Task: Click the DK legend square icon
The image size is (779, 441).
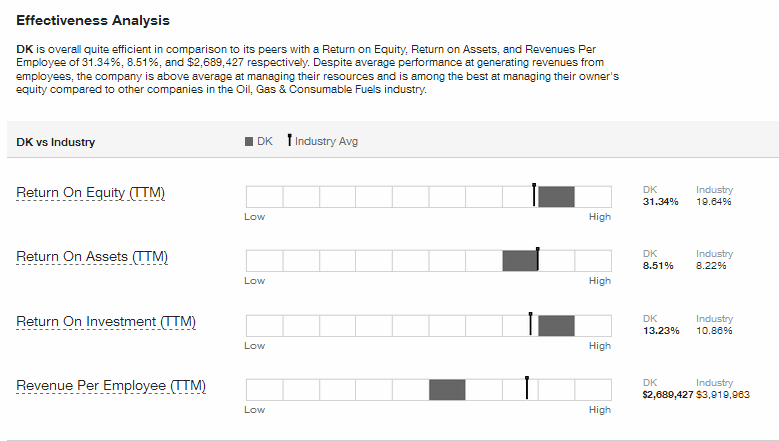Action: click(249, 142)
